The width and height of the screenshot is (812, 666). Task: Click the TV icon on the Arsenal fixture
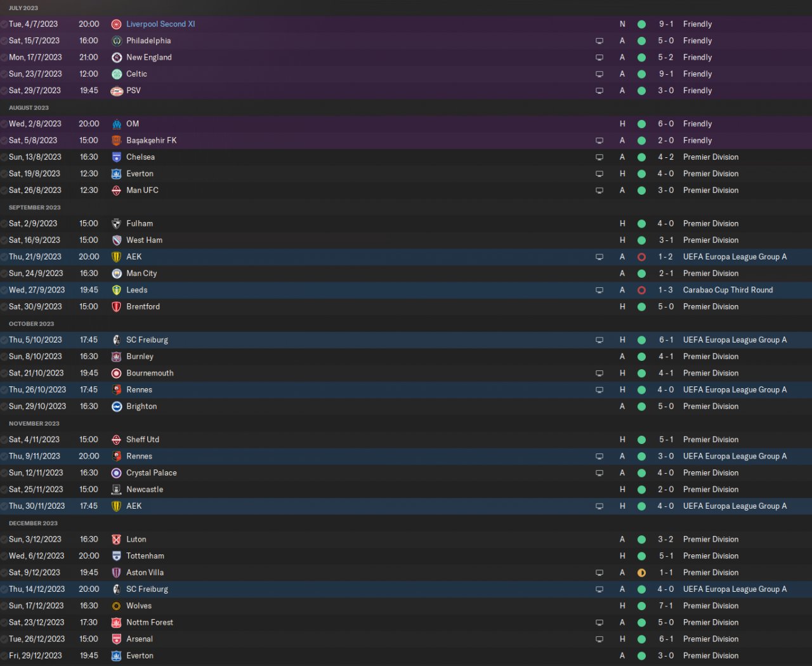[x=599, y=639]
